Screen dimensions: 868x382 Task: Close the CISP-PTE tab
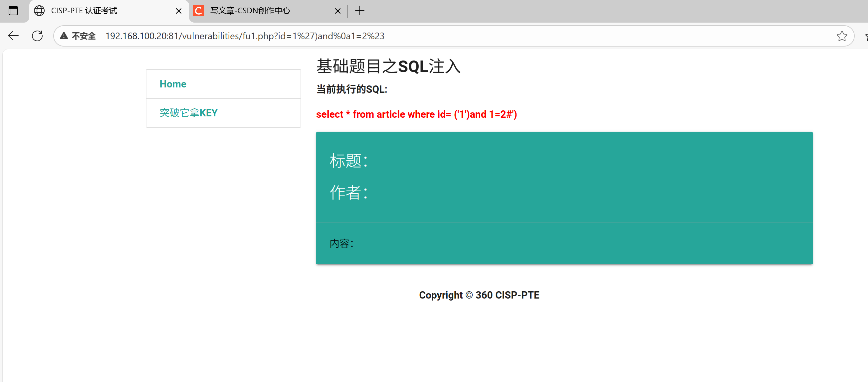[179, 11]
